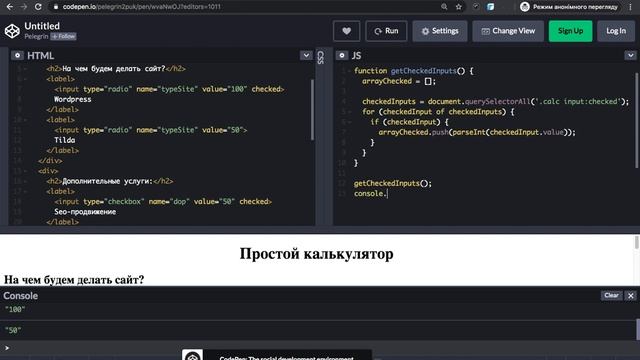The height and width of the screenshot is (360, 640).
Task: Go forward in browser
Action: pyautogui.click(x=24, y=7)
